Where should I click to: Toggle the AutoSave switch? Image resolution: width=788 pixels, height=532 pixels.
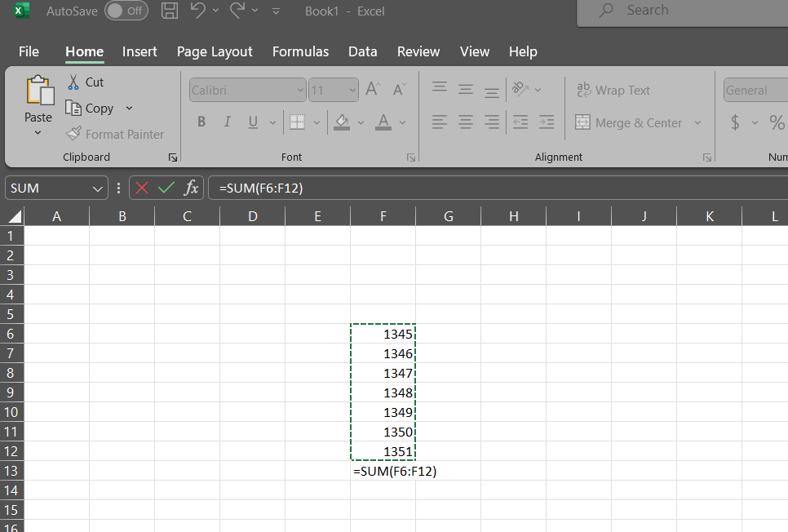point(126,11)
